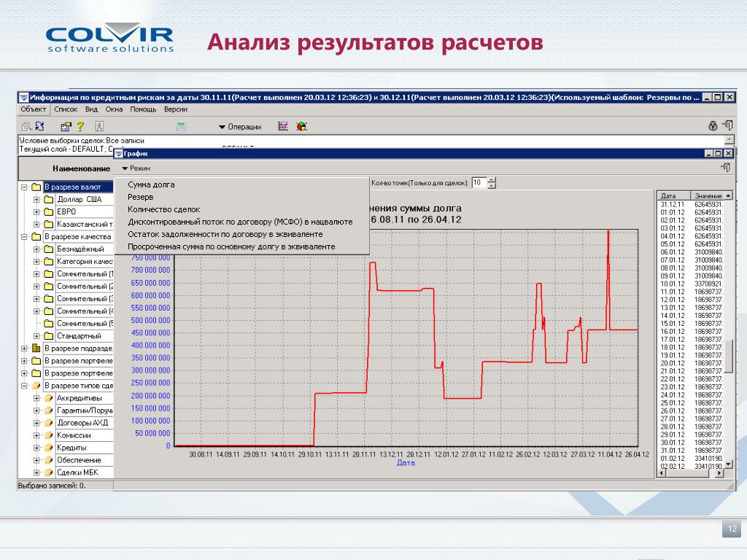Click the folder icon beside Доллар США
Viewport: 747px width, 560px height.
coord(49,200)
